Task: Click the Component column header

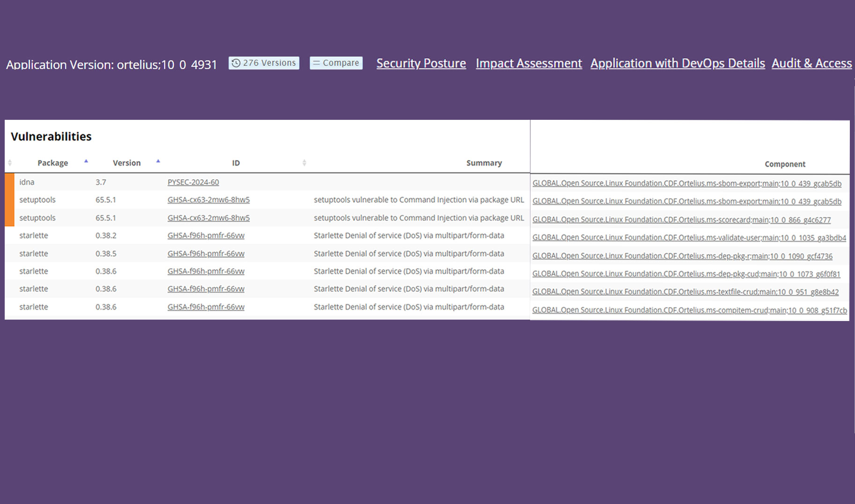Action: 785,164
